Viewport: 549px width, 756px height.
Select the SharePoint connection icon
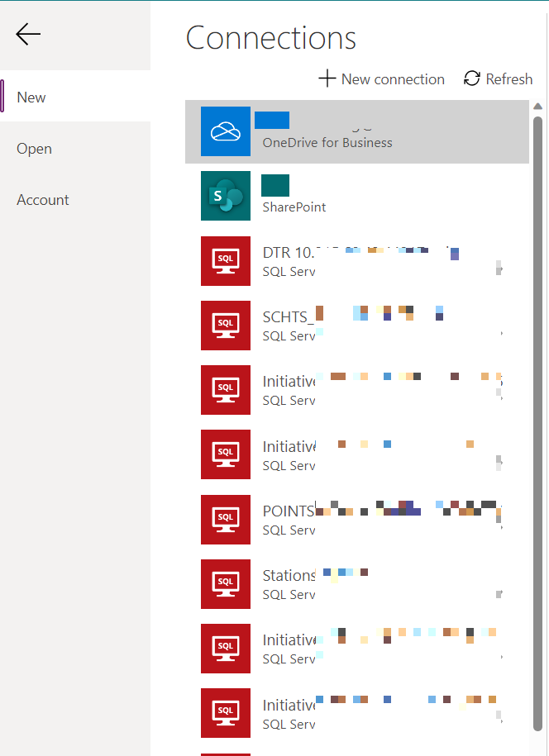[225, 196]
